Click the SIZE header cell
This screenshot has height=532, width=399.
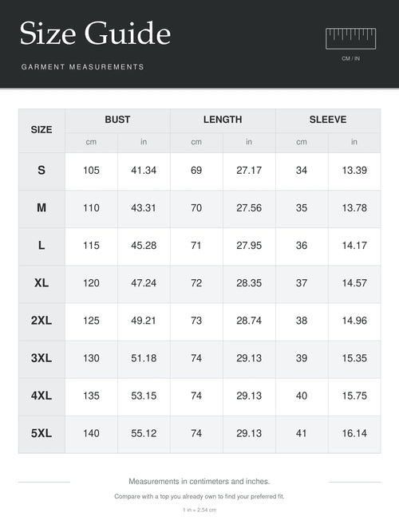pos(41,130)
